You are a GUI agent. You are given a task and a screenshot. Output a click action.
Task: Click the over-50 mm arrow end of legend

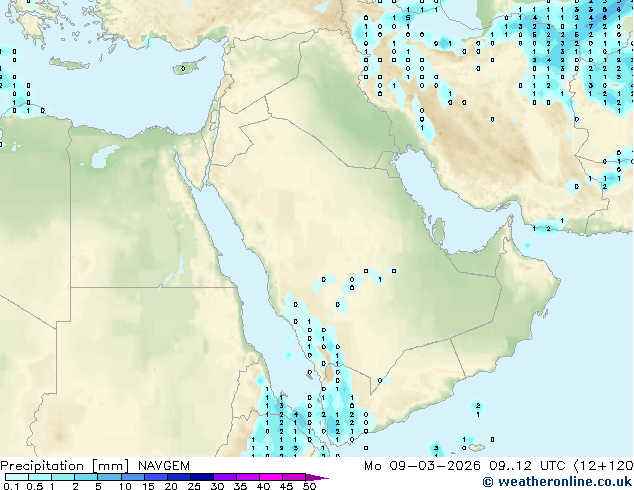click(317, 477)
